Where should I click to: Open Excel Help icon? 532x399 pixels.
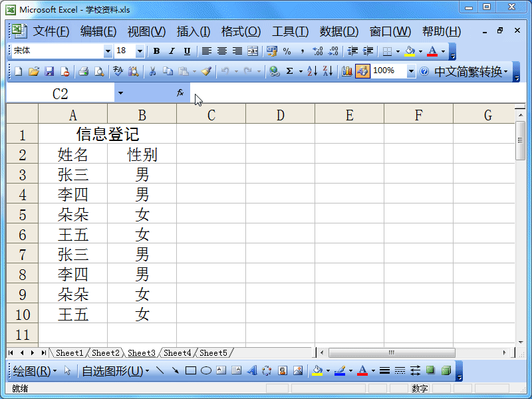pos(424,71)
